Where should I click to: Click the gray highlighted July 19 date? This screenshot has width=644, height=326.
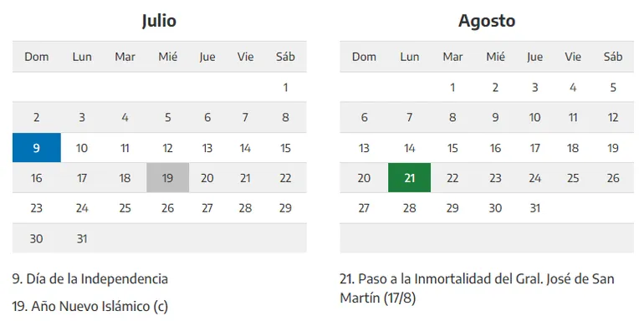pyautogui.click(x=167, y=178)
